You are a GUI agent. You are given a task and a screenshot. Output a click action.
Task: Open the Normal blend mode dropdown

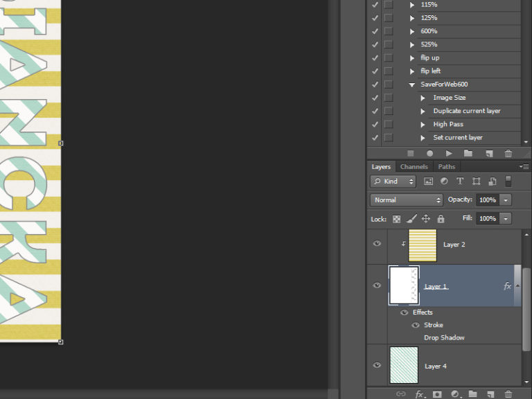[406, 199]
